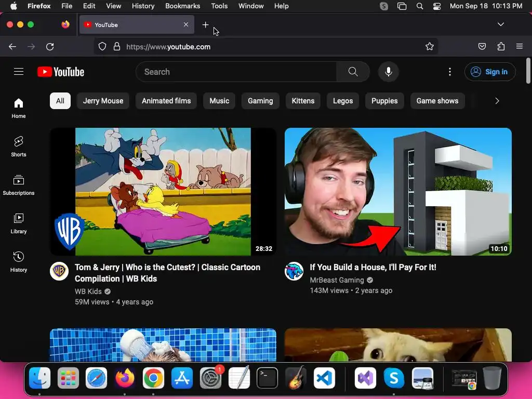532x399 pixels.
Task: Filter by Game shows chip
Action: [437, 101]
